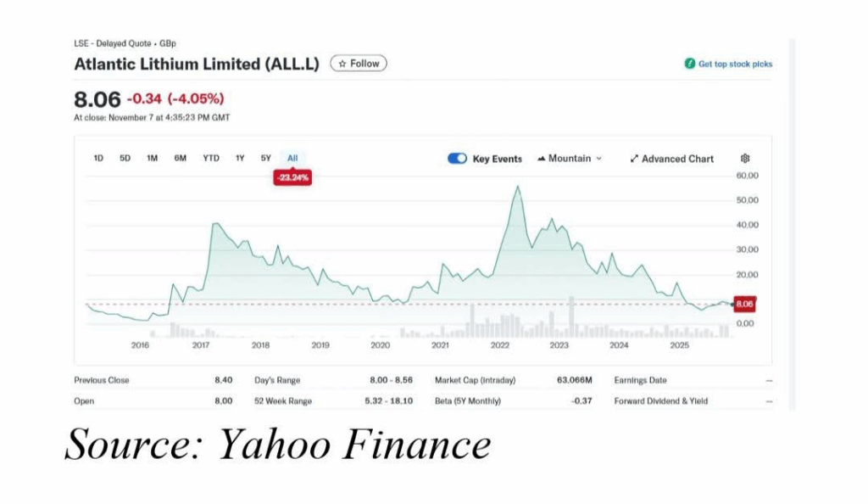Click the red 8.06 current price marker
The height and width of the screenshot is (504, 868).
pos(744,303)
